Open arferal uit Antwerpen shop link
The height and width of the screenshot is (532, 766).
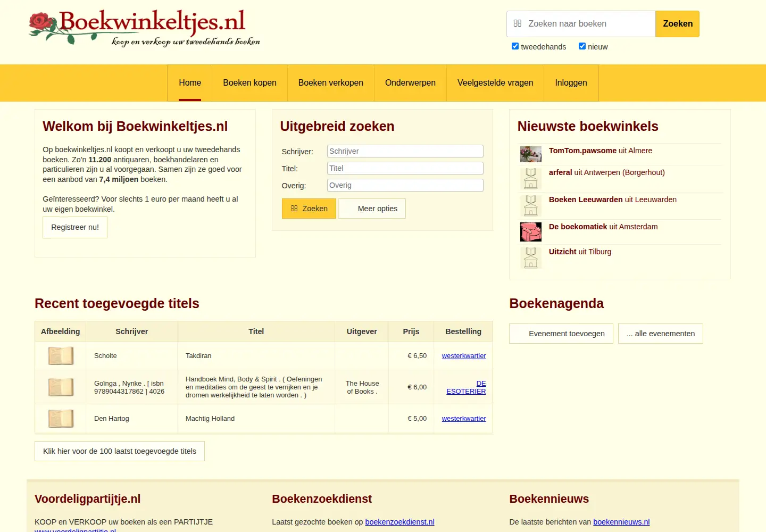pos(607,172)
